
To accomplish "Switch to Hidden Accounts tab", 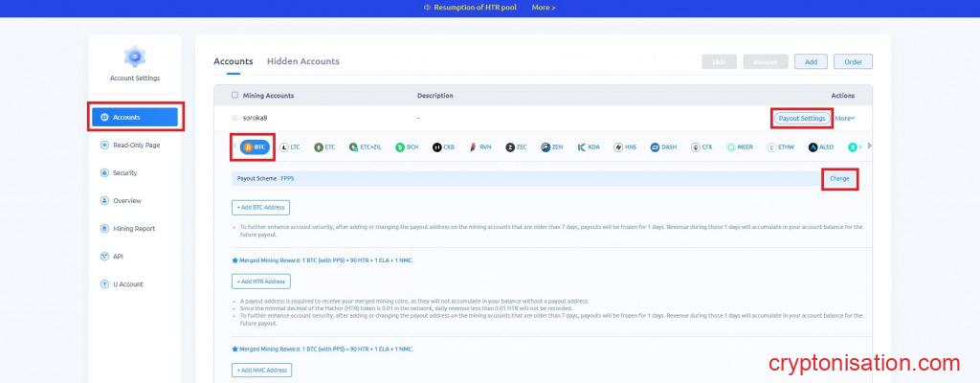I will 302,61.
